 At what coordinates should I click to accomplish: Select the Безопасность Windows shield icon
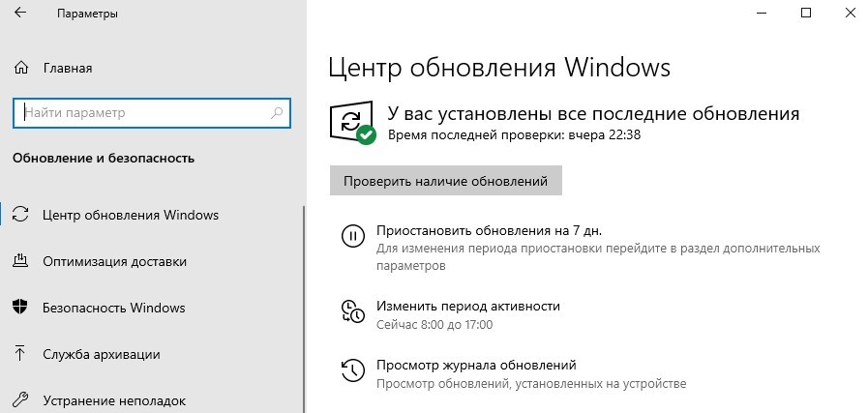tap(20, 308)
